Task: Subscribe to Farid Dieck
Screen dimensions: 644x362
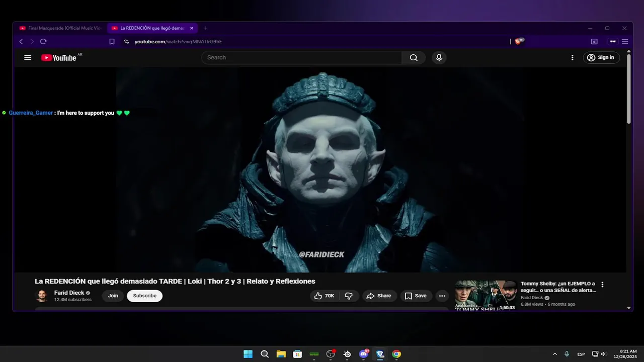Action: tap(144, 296)
